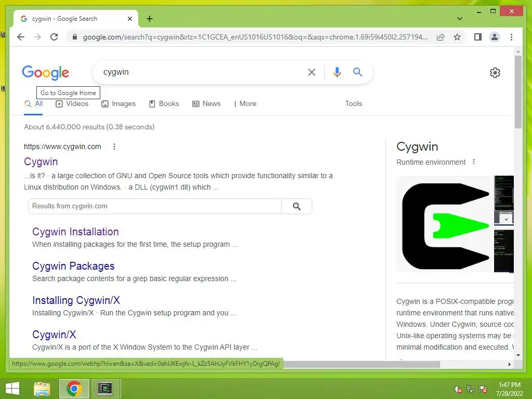This screenshot has height=399, width=532.
Task: Clear the search box with the X
Action: tap(312, 72)
